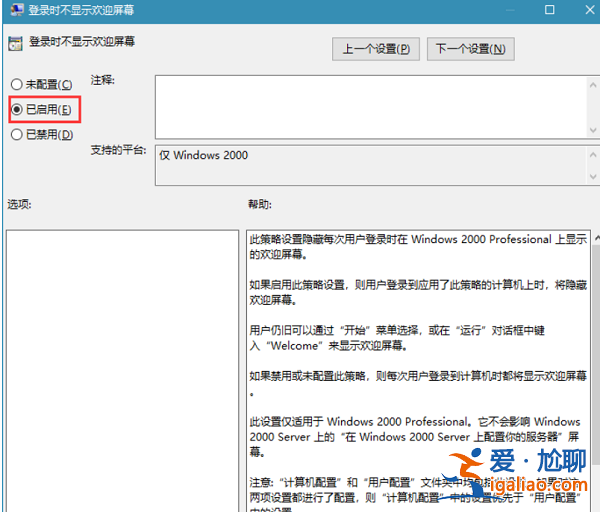Click inside the 注释 comment text box
This screenshot has width=600, height=512.
point(370,107)
